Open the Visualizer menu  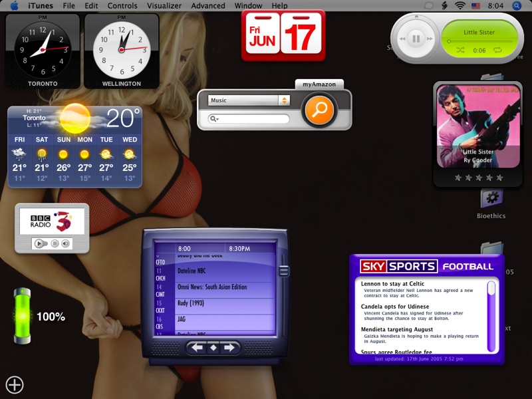(x=164, y=5)
